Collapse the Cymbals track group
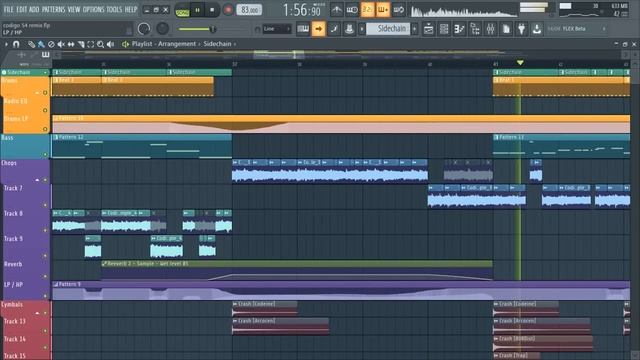Image resolution: width=640 pixels, height=360 pixels. coord(37,313)
